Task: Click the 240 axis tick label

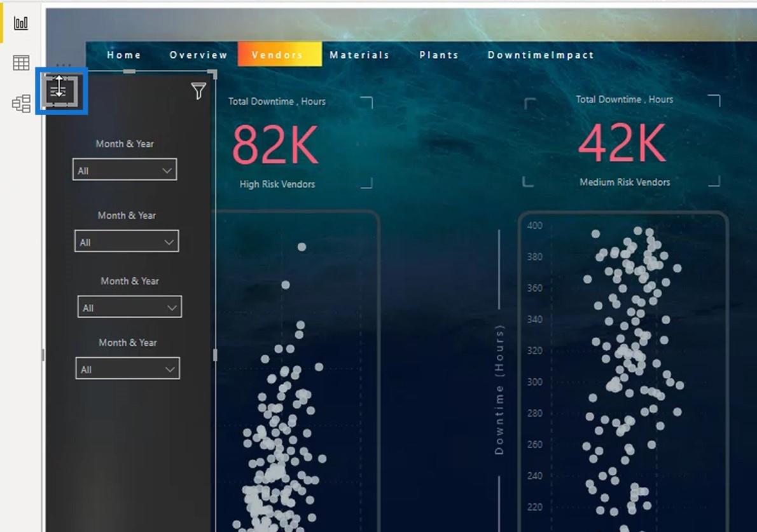Action: [534, 476]
